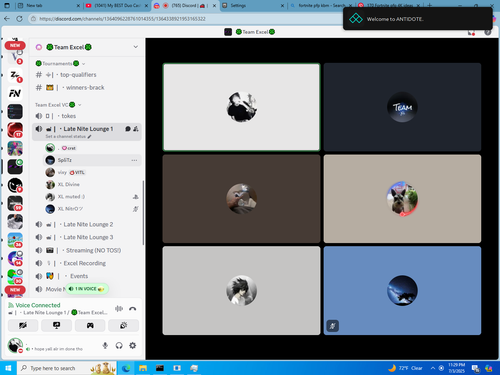The width and height of the screenshot is (500, 375).
Task: Switch to the New tab browser tab
Action: click(x=48, y=6)
